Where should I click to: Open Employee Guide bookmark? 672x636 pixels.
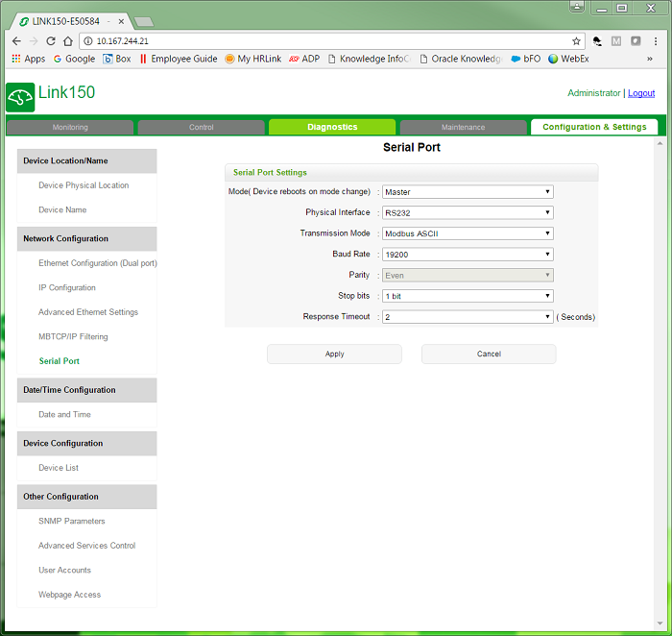[179, 59]
